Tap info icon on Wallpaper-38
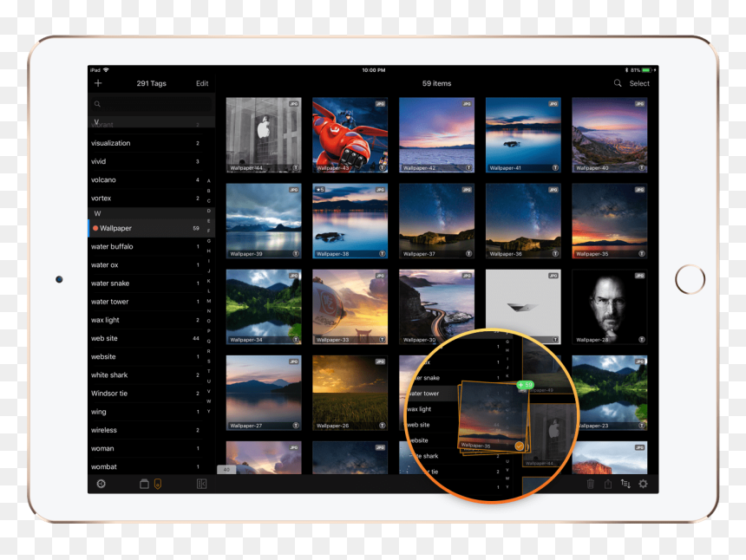This screenshot has height=560, width=746. coord(382,254)
